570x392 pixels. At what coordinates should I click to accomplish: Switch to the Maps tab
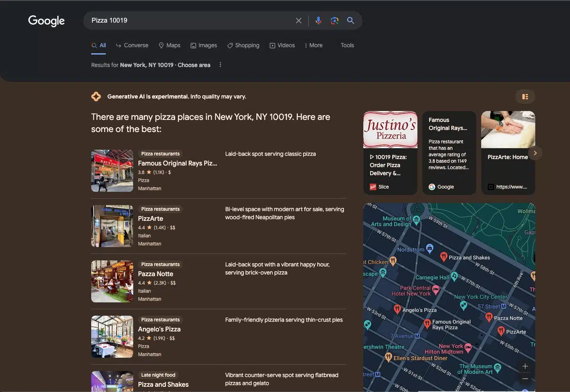click(x=170, y=45)
